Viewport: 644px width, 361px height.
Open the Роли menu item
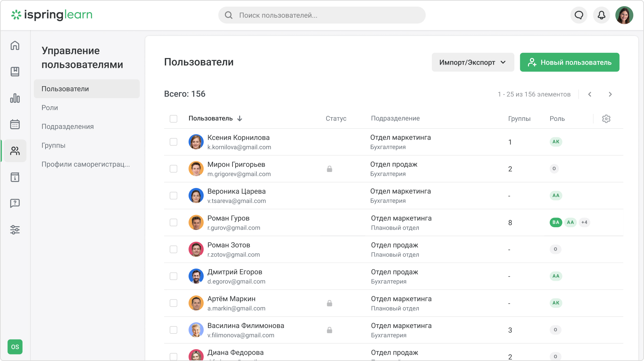[x=50, y=108]
